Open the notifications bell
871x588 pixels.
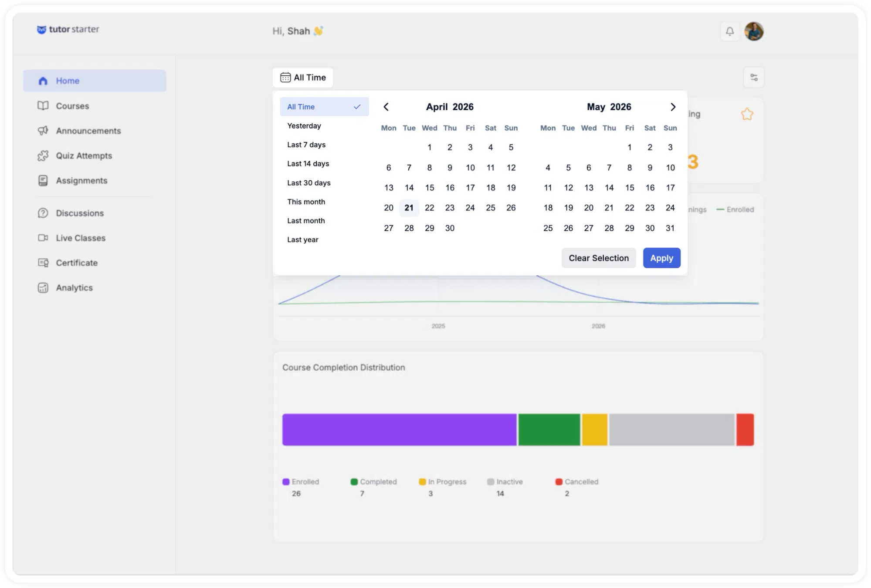pyautogui.click(x=729, y=31)
